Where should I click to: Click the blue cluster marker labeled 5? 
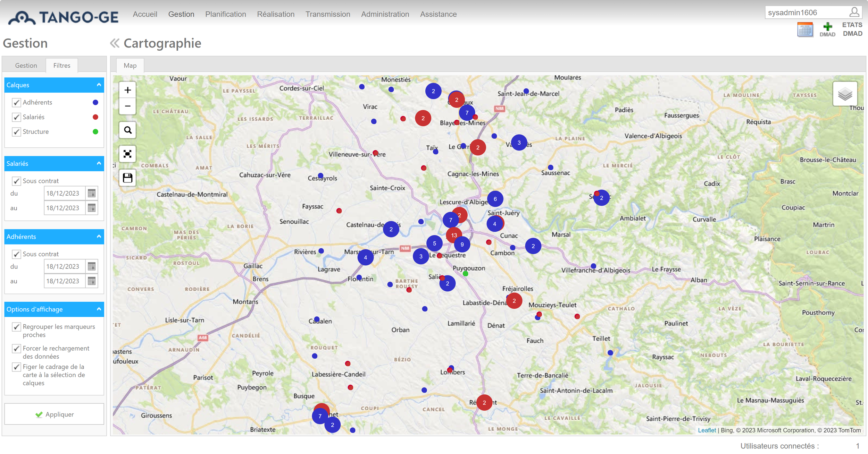pos(434,243)
